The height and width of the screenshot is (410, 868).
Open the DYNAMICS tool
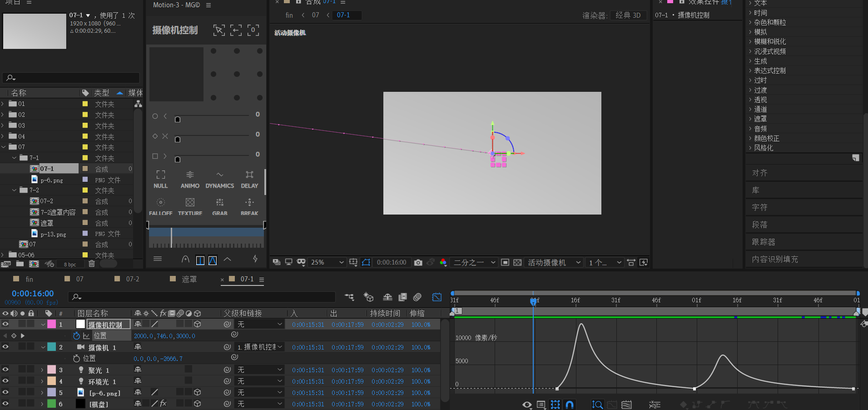point(220,180)
